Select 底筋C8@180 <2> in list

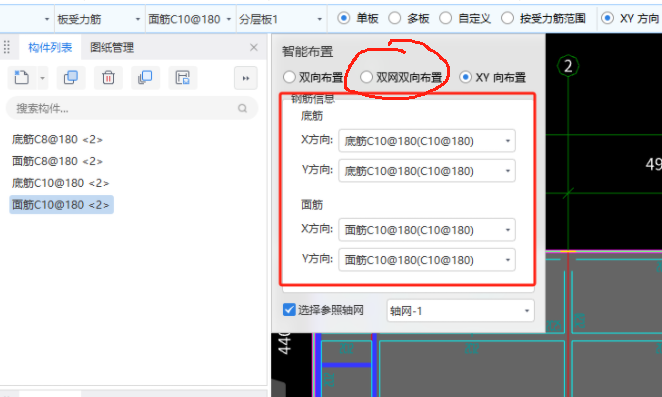click(x=57, y=139)
